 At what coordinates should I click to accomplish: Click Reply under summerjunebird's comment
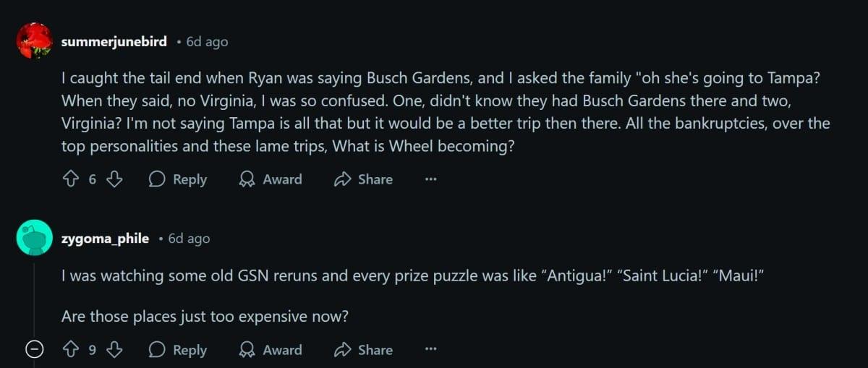[177, 179]
